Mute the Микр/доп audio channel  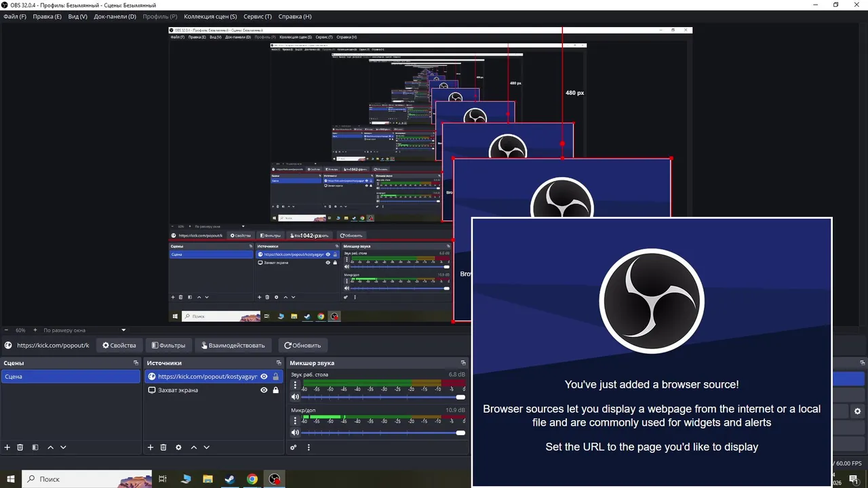coord(295,432)
